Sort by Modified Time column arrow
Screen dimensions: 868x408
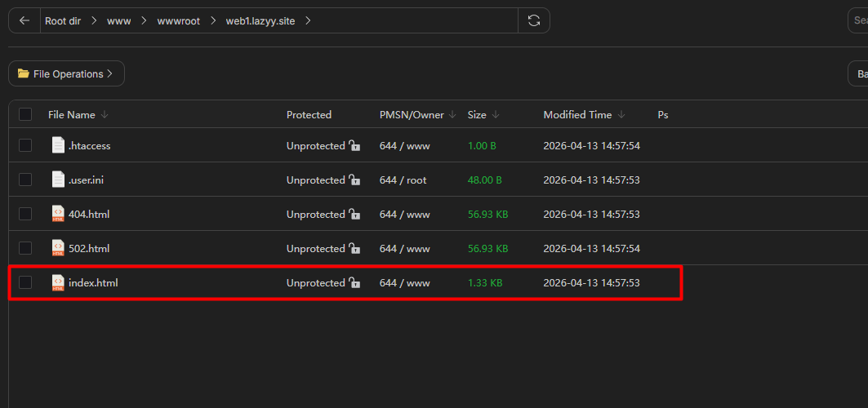pos(621,115)
